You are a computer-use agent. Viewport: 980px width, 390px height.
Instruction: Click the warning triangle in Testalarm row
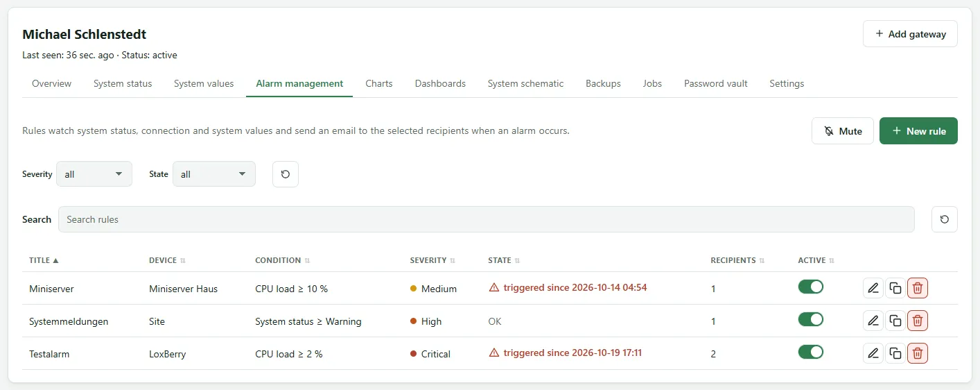[494, 353]
